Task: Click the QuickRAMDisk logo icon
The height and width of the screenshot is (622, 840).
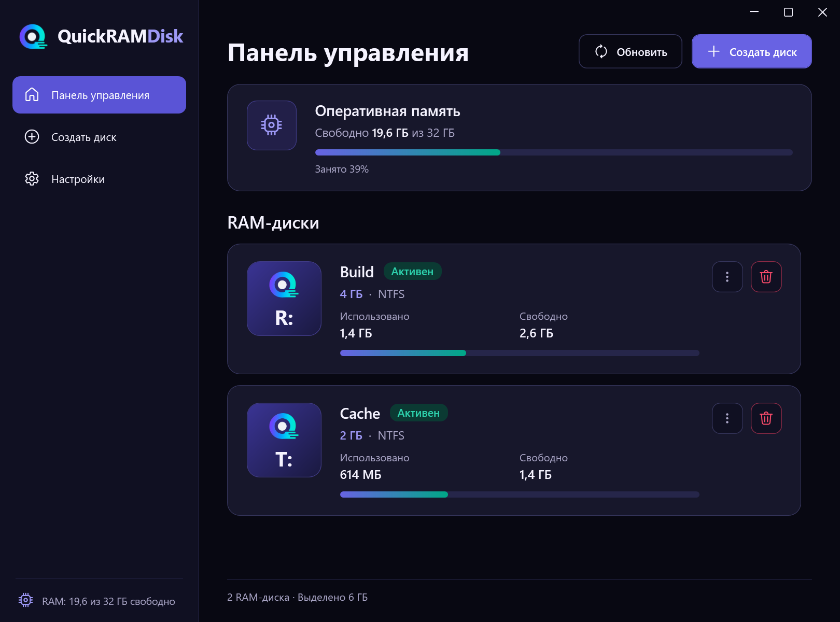Action: (33, 36)
